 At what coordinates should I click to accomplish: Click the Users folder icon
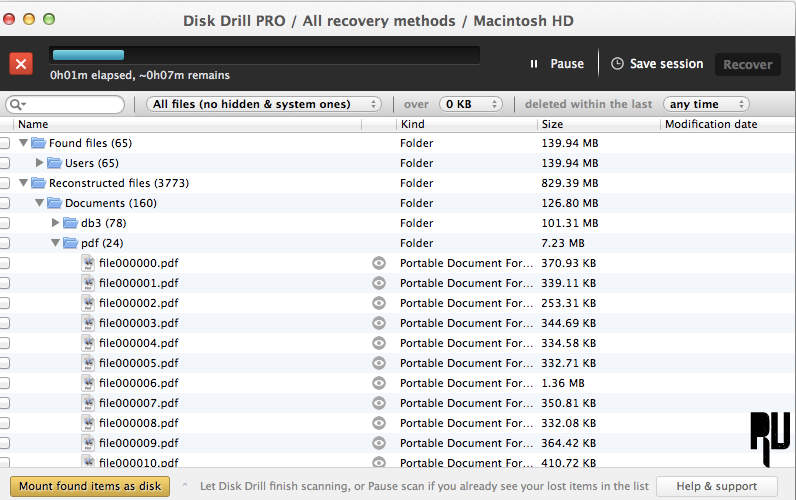[54, 163]
